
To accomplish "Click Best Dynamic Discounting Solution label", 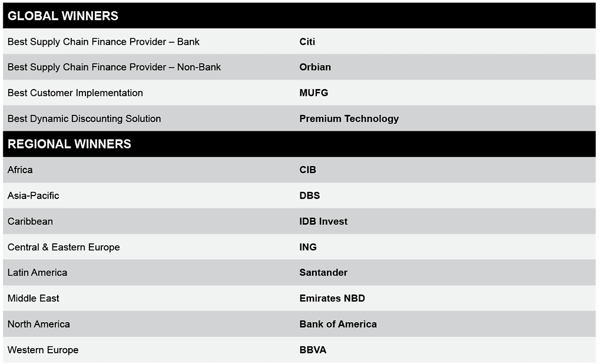I will 84,118.
